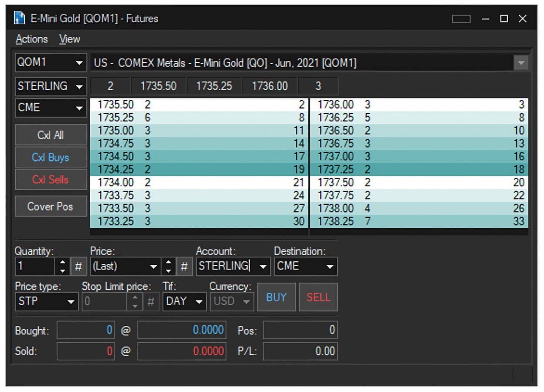Click the P/L value field
The height and width of the screenshot is (392, 544).
pos(300,351)
